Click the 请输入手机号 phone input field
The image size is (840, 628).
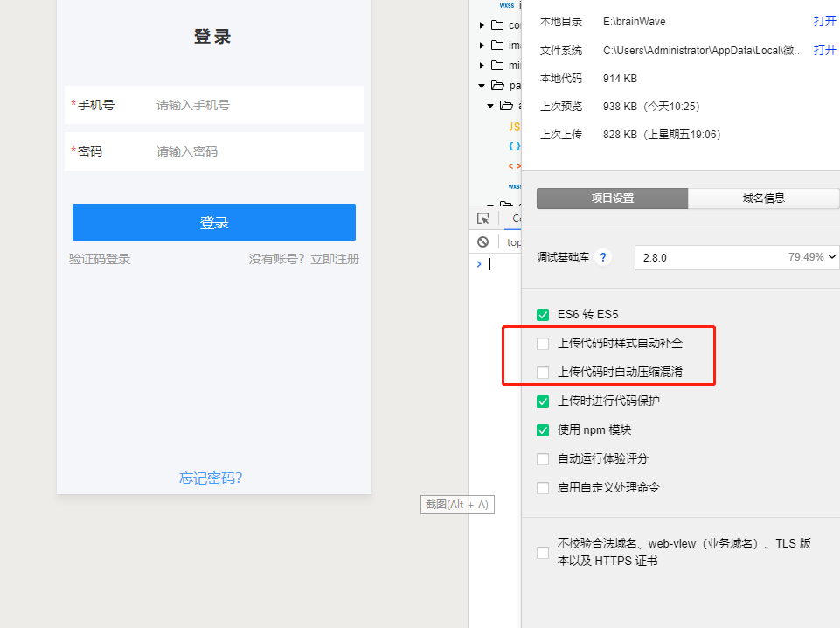tap(253, 105)
